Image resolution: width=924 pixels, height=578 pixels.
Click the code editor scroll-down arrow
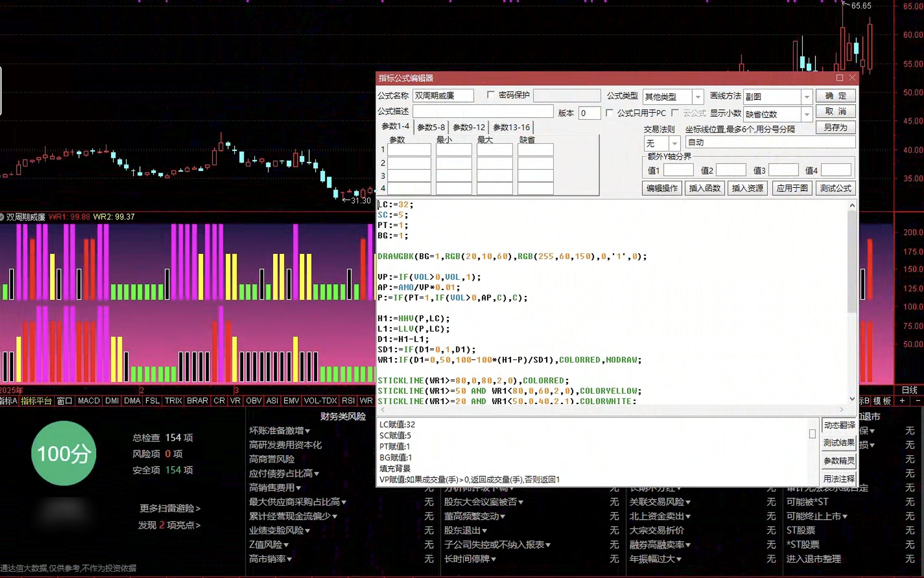point(852,399)
